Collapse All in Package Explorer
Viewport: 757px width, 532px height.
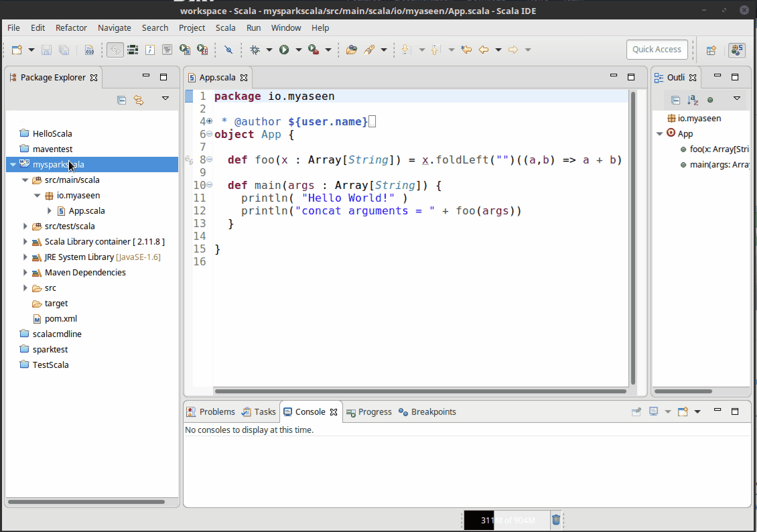[x=122, y=100]
